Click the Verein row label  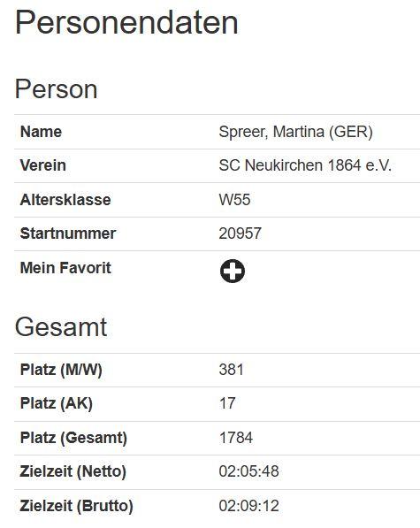(43, 165)
